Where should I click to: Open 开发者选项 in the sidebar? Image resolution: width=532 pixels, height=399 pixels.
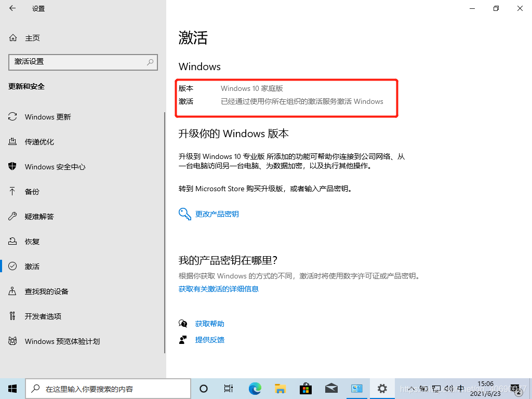(x=82, y=316)
